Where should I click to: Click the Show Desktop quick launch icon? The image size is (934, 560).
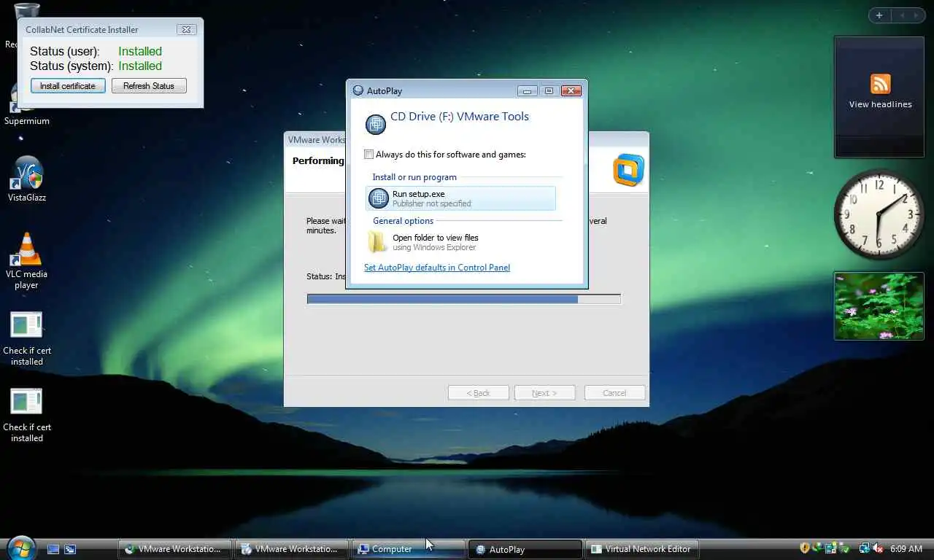click(x=53, y=549)
